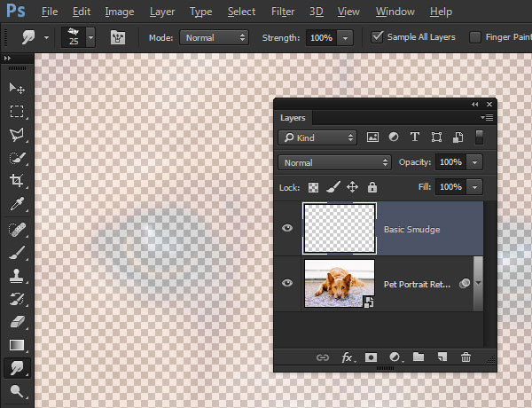The width and height of the screenshot is (532, 408).
Task: Hide the Pet Portrait layer
Action: [287, 283]
